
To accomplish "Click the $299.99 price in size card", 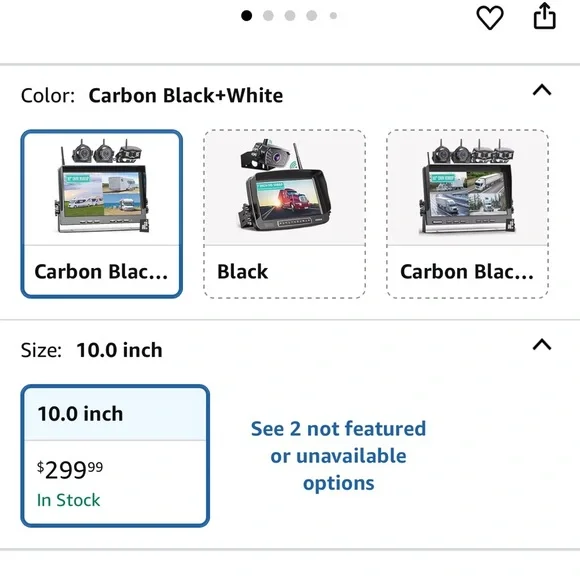I will tap(70, 470).
